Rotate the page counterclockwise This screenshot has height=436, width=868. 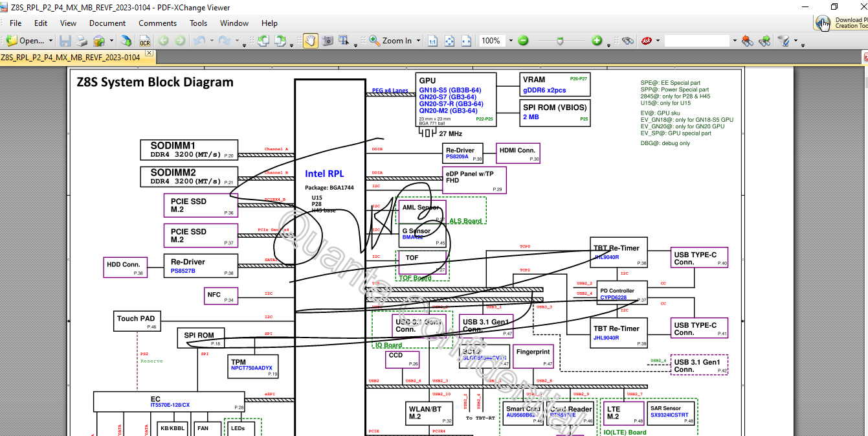pyautogui.click(x=263, y=41)
